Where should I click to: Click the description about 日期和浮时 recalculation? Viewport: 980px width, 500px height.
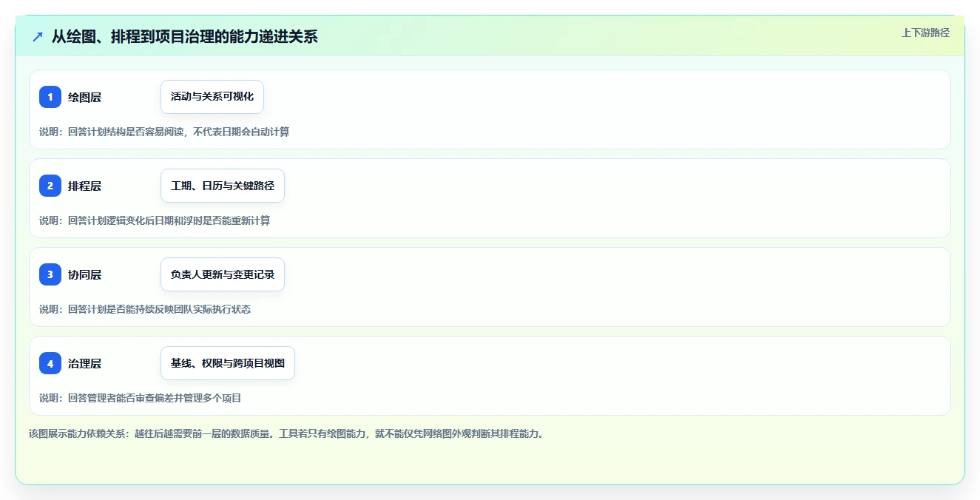[155, 220]
